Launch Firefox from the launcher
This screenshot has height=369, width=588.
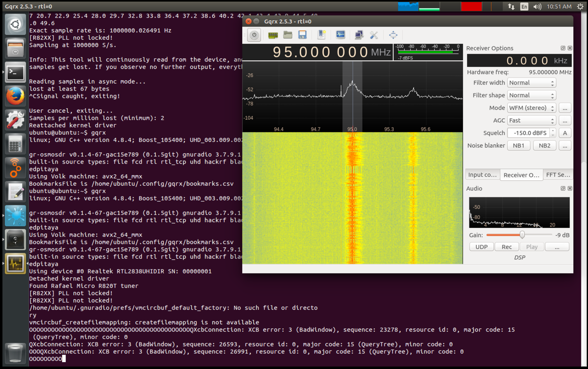coord(15,96)
